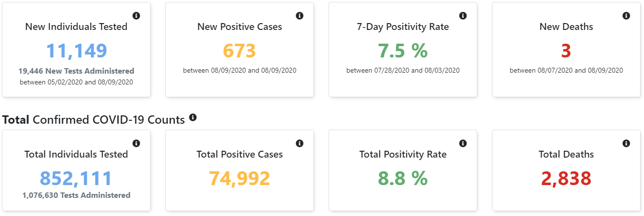Screen dimensions: 644x216
Task: Click the Total Confirmed COVID-19 Counts heading
Action: [94, 119]
